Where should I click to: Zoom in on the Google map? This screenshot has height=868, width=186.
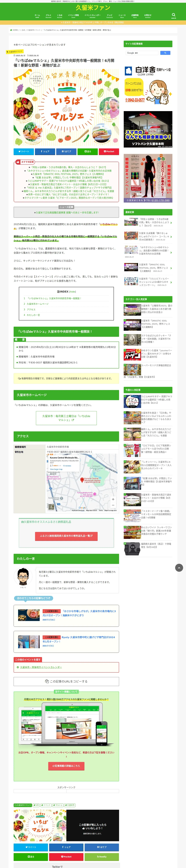pyautogui.click(x=113, y=499)
